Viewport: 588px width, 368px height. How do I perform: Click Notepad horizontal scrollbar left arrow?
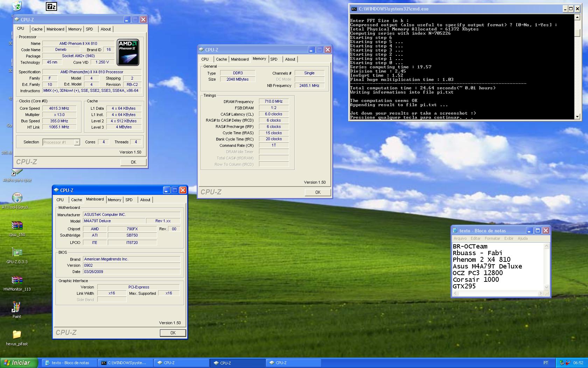(455, 293)
